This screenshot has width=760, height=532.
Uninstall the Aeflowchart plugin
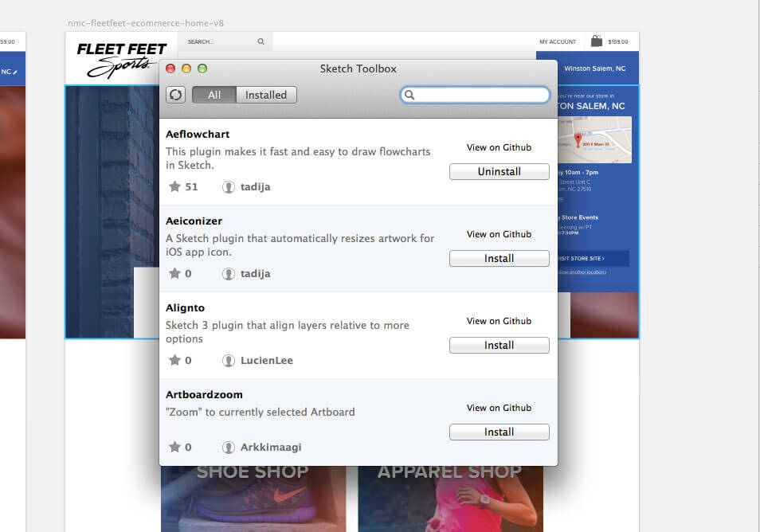(x=499, y=171)
